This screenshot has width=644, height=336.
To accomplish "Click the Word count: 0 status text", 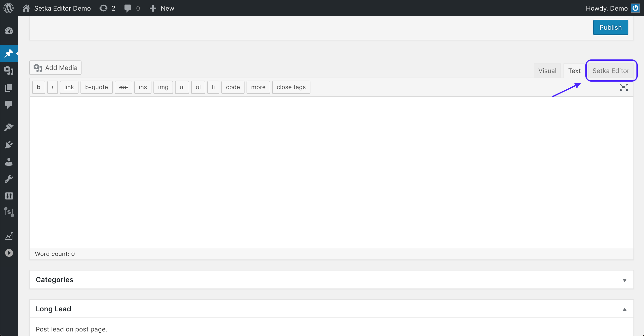I will 55,254.
